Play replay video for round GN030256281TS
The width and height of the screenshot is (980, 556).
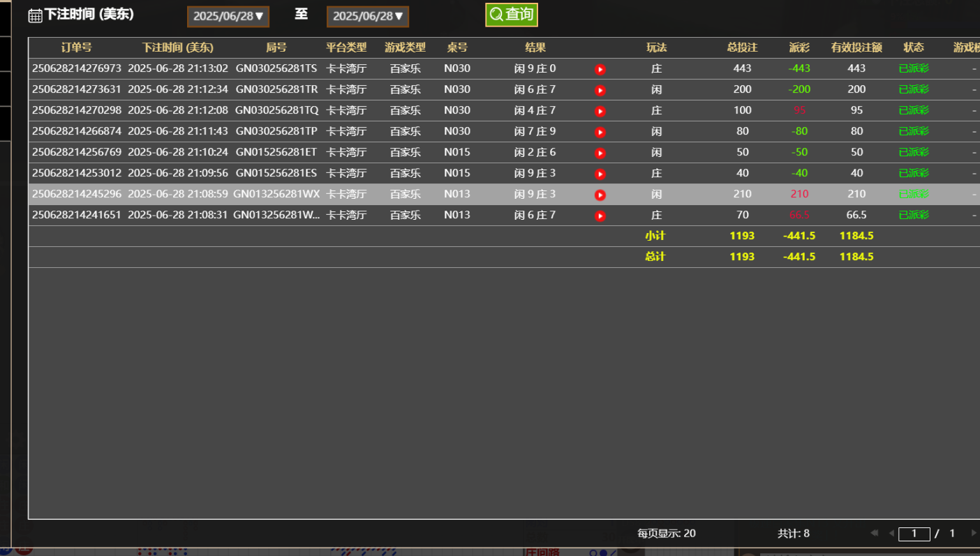pos(600,69)
